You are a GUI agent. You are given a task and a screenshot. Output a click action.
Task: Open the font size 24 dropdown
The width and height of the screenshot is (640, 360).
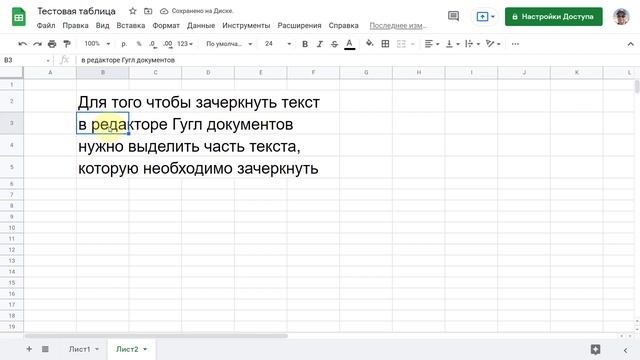tap(278, 44)
